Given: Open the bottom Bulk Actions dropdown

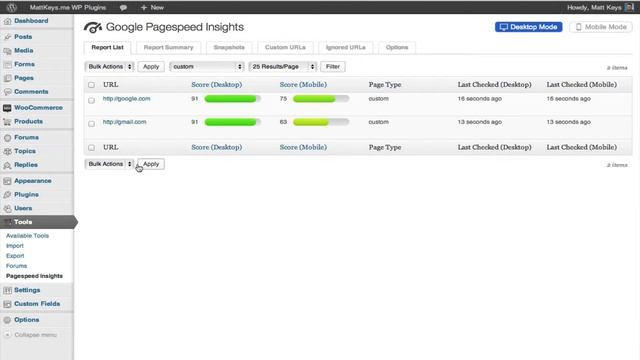Looking at the screenshot, I should [109, 164].
